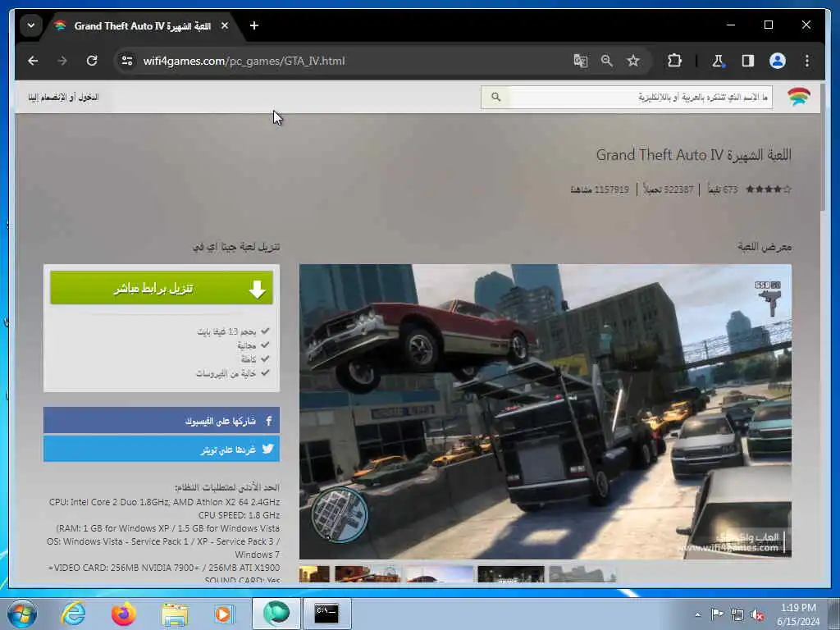The width and height of the screenshot is (840, 630).
Task: Open Chrome Labs flask icon
Action: coord(718,61)
